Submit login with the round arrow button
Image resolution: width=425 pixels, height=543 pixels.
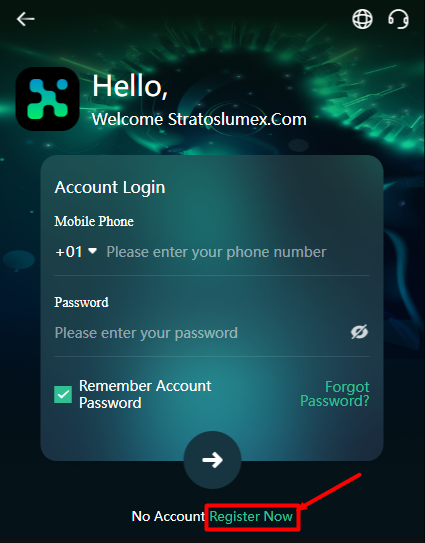pos(212,460)
